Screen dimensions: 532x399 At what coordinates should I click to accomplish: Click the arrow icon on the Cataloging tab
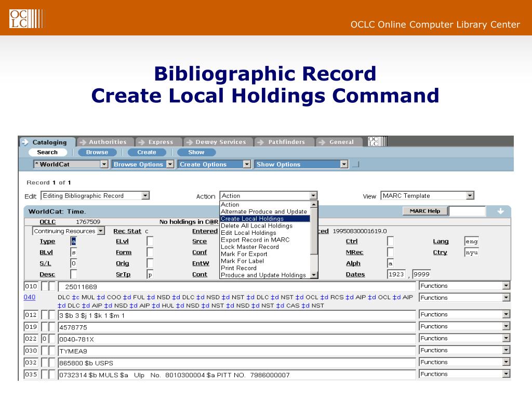click(x=25, y=142)
